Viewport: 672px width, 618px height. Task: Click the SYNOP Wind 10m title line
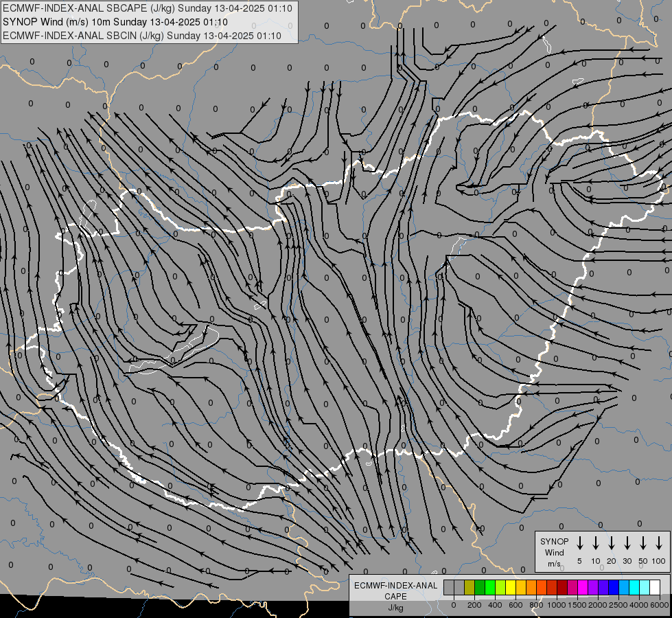pyautogui.click(x=115, y=22)
